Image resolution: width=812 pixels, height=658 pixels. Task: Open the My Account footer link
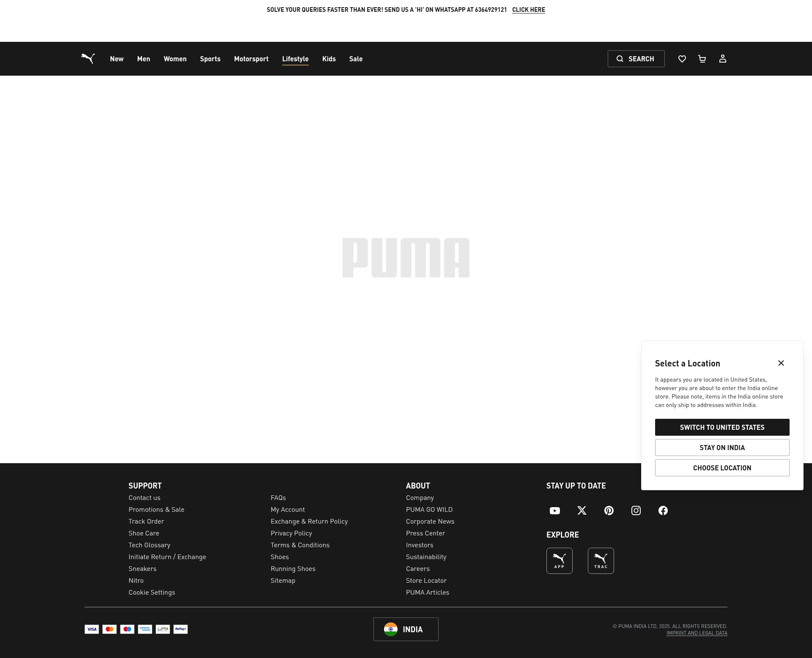point(288,510)
